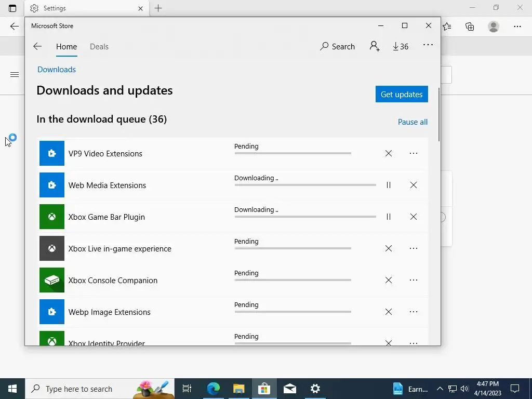Image resolution: width=532 pixels, height=399 pixels.
Task: Open a new tab in Edge
Action: click(158, 8)
